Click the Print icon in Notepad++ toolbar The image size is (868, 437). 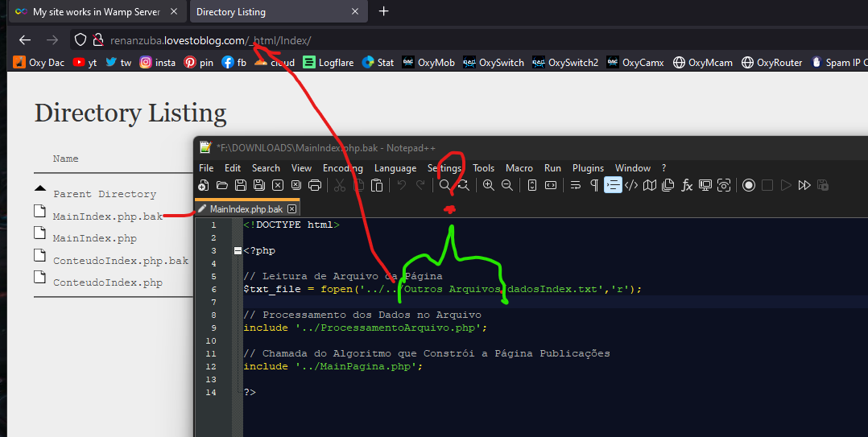(x=315, y=185)
